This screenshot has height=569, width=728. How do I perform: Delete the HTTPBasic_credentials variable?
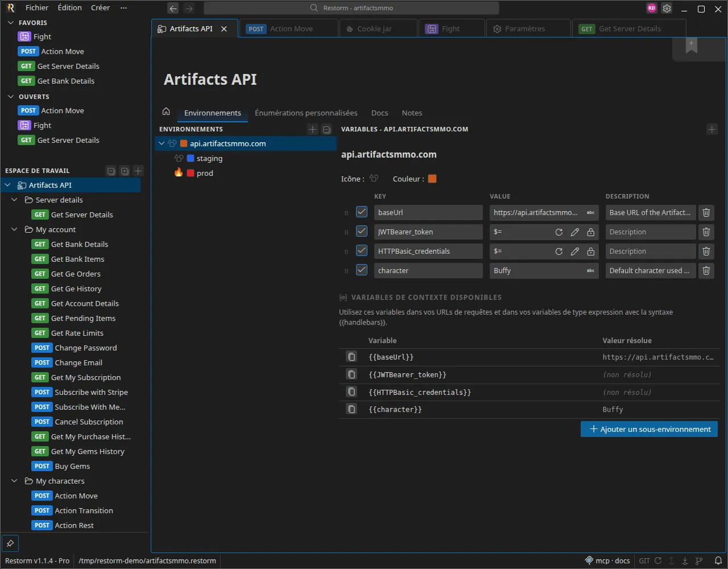click(706, 251)
